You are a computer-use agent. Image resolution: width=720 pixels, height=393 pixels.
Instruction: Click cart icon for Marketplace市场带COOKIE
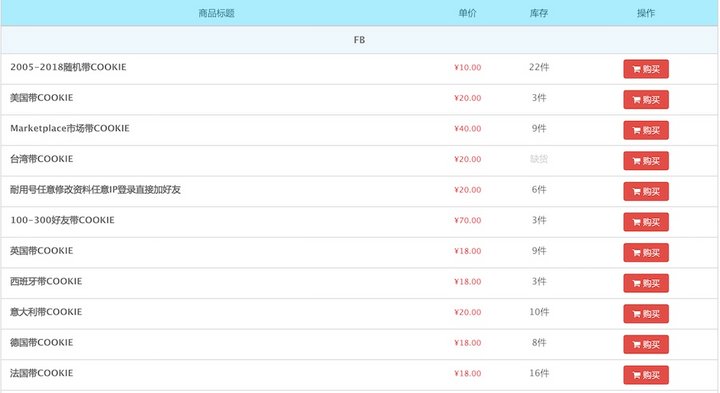click(x=636, y=131)
